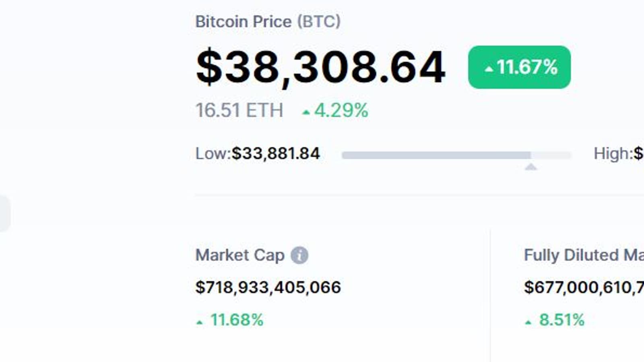
Task: Click the market cap value $718,933,405,066
Action: pyautogui.click(x=268, y=287)
